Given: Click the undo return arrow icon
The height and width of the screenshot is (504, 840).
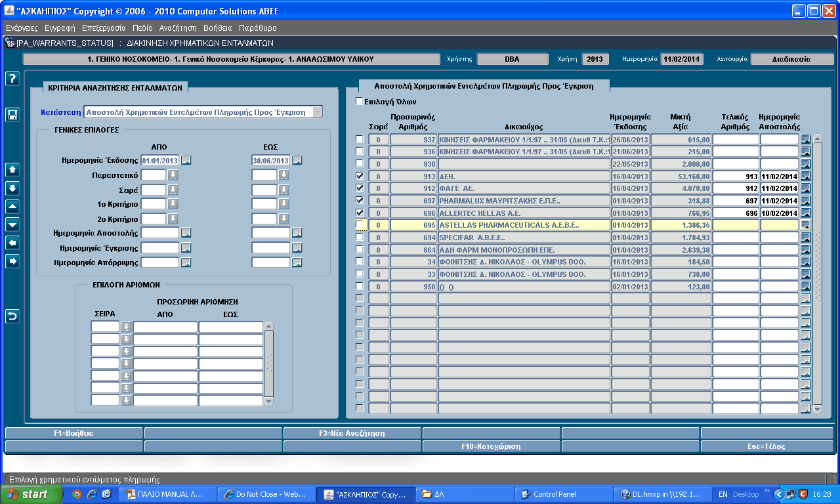Looking at the screenshot, I should (x=12, y=316).
